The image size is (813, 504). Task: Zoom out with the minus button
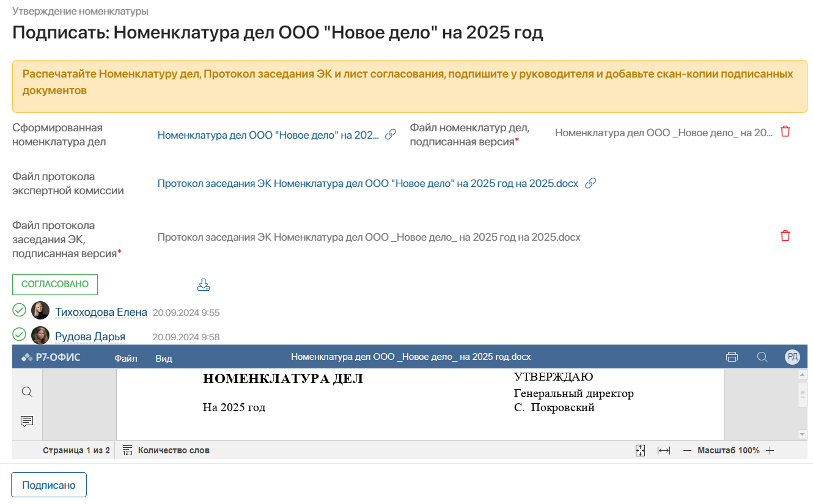[x=687, y=451]
